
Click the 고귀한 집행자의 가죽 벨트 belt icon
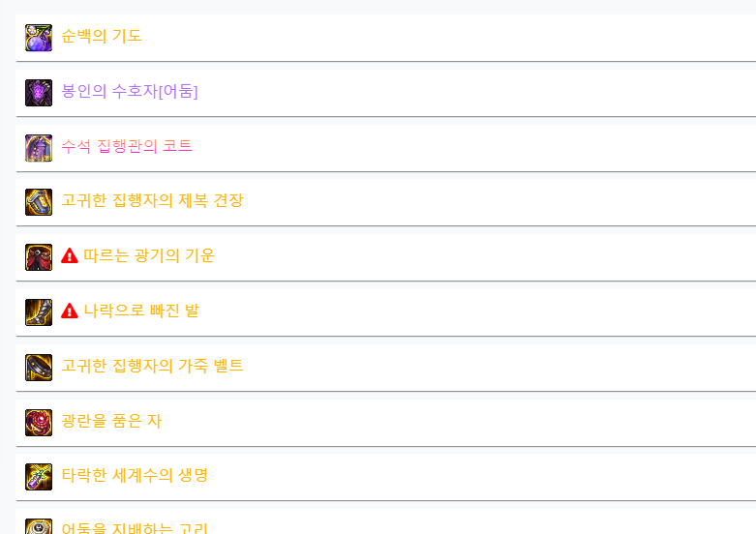[39, 368]
